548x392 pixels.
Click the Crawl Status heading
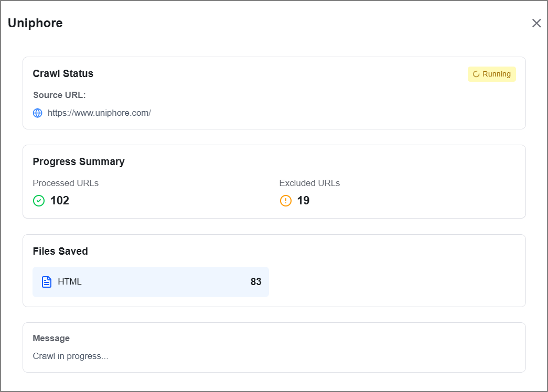(63, 74)
